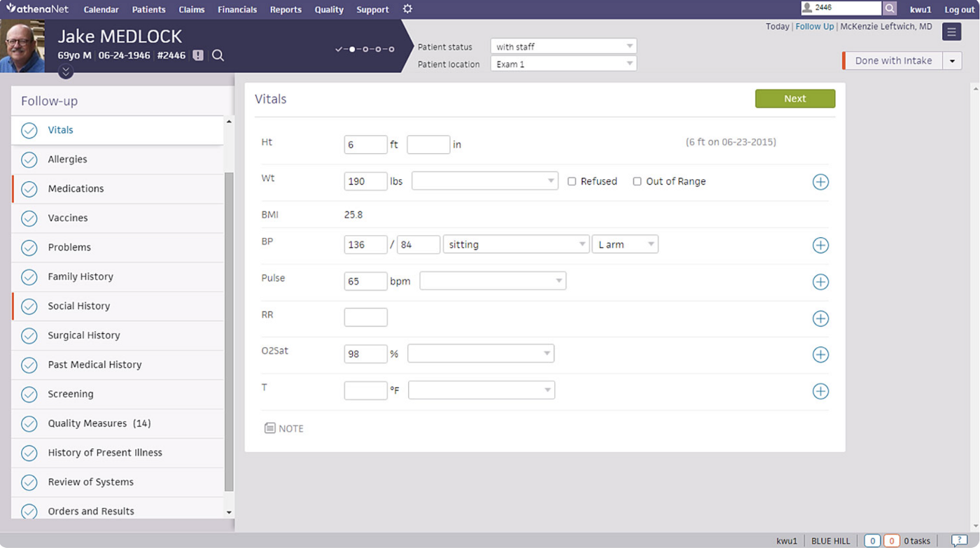The image size is (980, 550).
Task: Open patient chart search magnifier
Action: pos(218,55)
